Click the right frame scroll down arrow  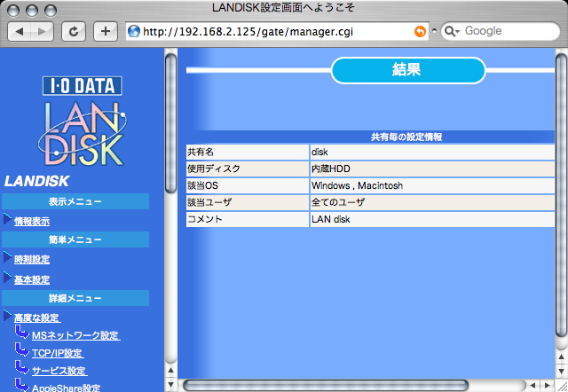pos(561,372)
